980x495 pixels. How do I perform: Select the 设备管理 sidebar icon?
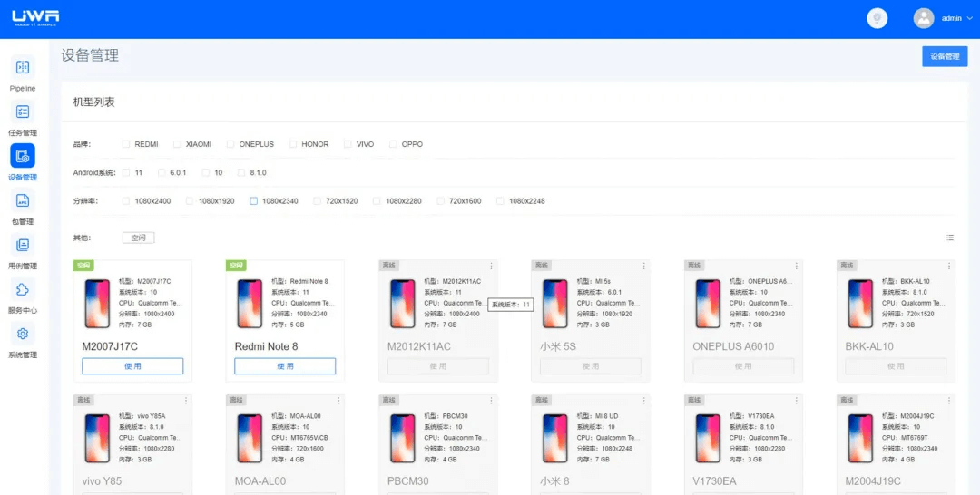coord(23,155)
